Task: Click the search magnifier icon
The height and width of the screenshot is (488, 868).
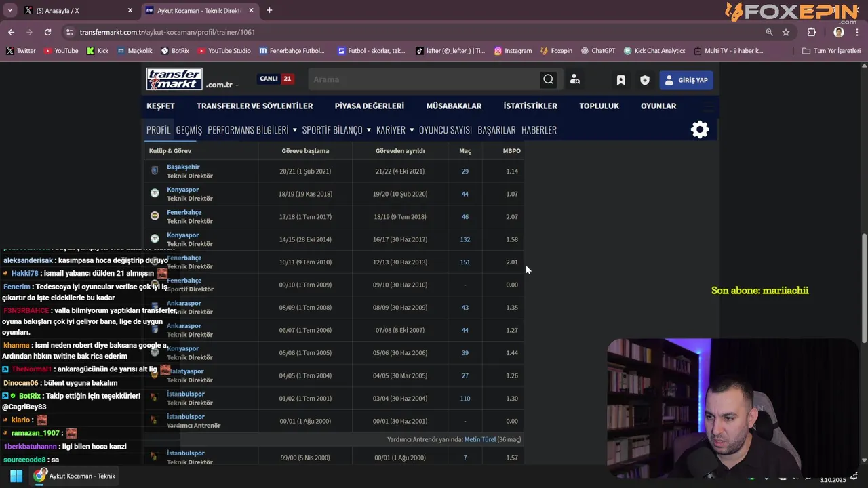Action: 548,79
